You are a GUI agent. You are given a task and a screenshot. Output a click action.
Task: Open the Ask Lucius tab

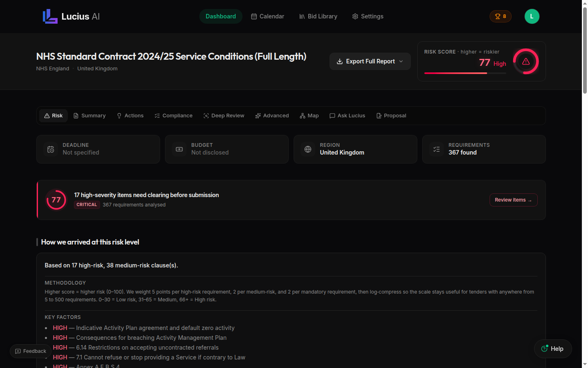tap(347, 116)
